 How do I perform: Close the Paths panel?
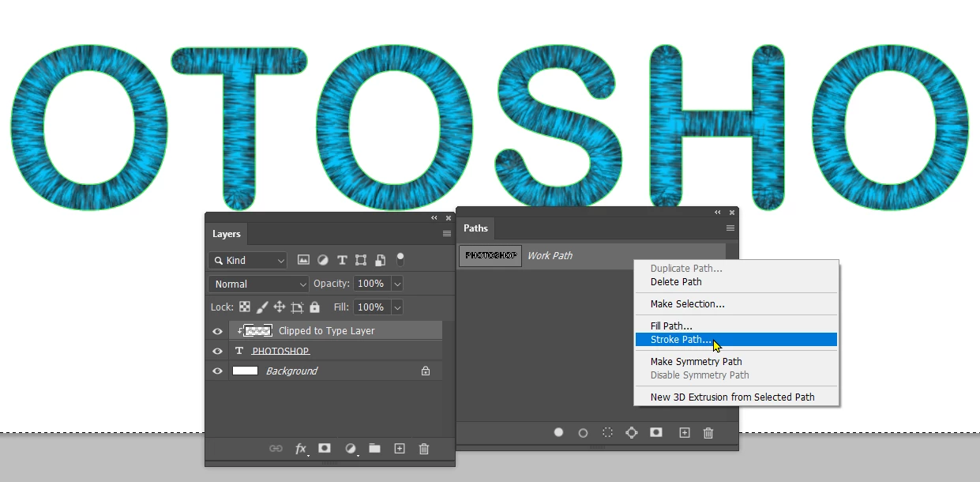tap(732, 212)
